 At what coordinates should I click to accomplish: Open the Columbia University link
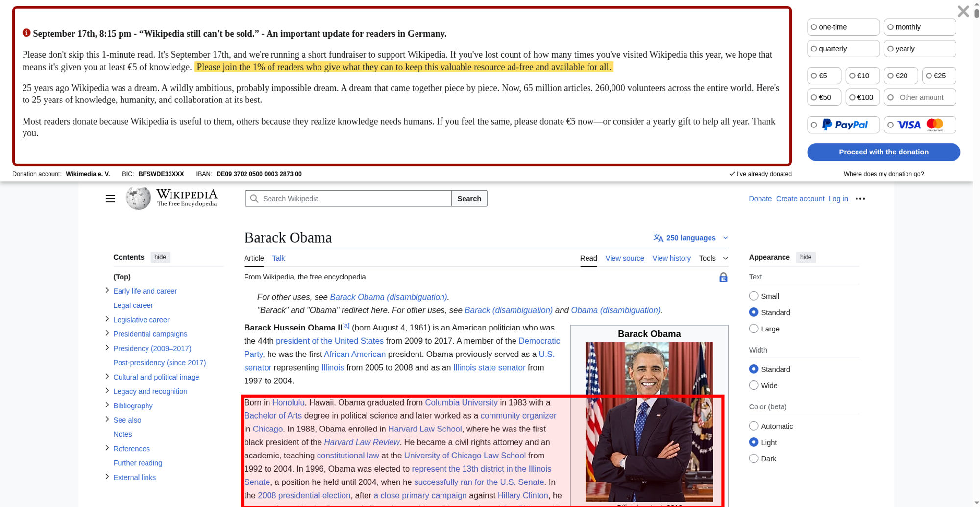pos(461,402)
